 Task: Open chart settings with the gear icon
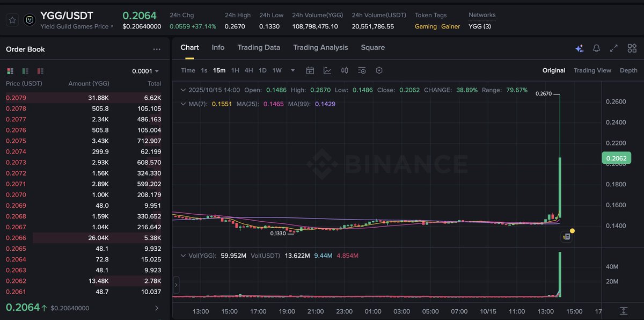click(x=379, y=70)
